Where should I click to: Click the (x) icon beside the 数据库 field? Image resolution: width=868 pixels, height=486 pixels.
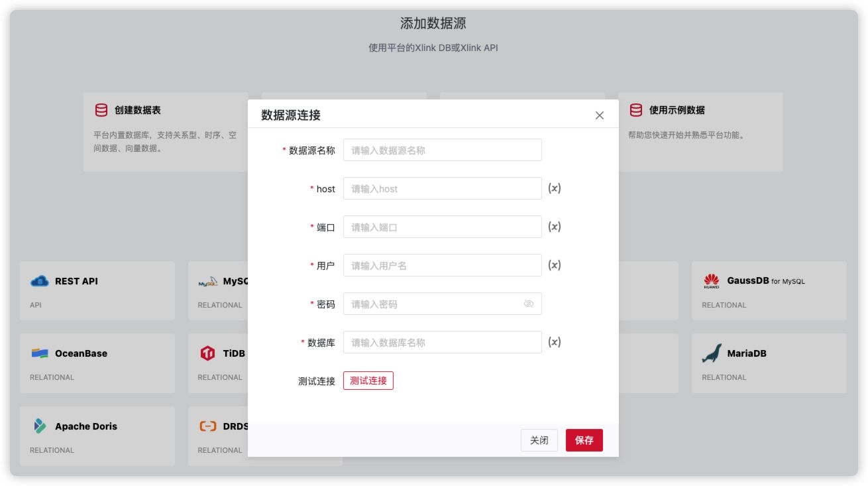click(x=555, y=342)
